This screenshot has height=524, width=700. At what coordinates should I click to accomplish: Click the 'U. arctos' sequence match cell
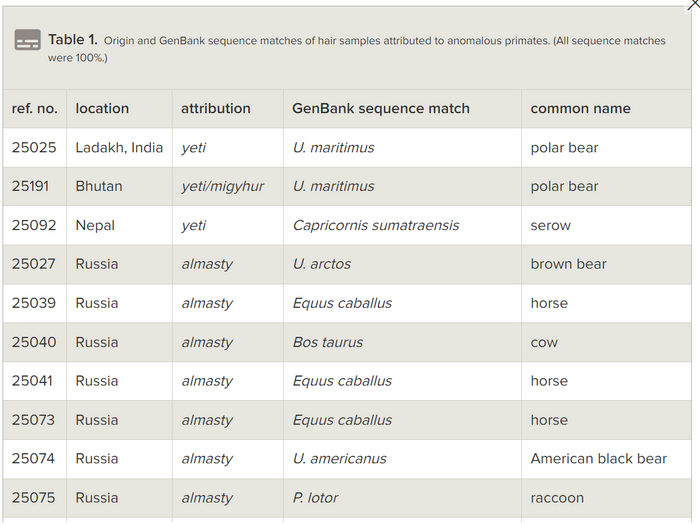tap(322, 264)
